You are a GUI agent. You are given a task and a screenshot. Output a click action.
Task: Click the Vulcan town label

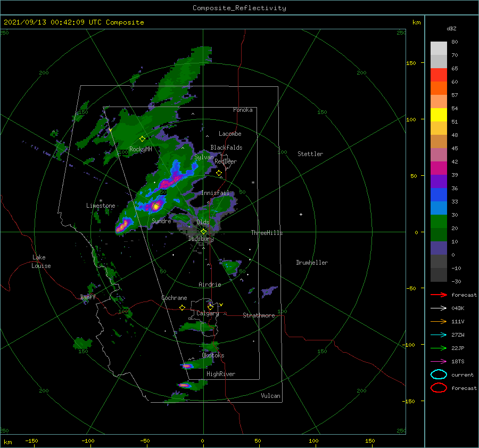click(270, 396)
